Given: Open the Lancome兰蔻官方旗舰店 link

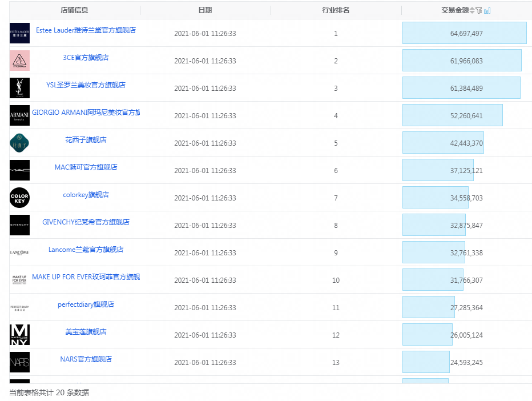Looking at the screenshot, I should coord(86,250).
